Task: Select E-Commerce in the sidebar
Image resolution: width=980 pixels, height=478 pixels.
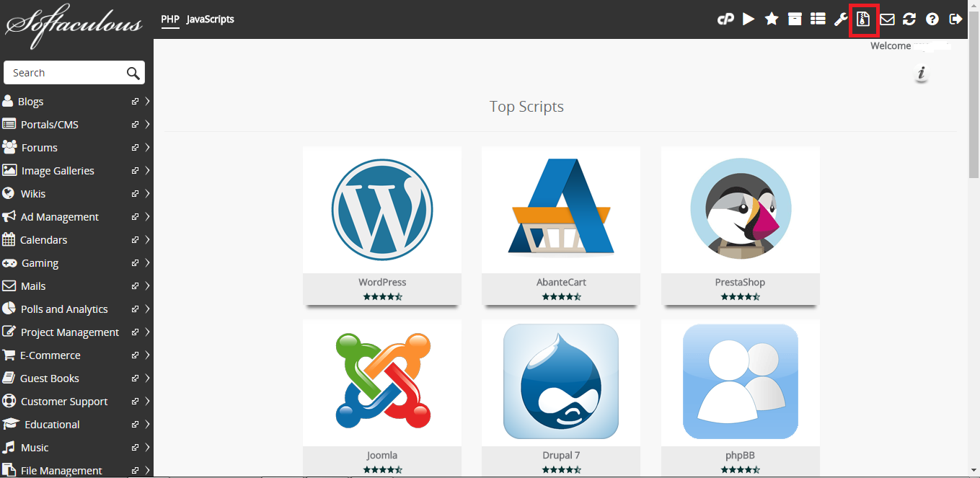Action: click(50, 355)
